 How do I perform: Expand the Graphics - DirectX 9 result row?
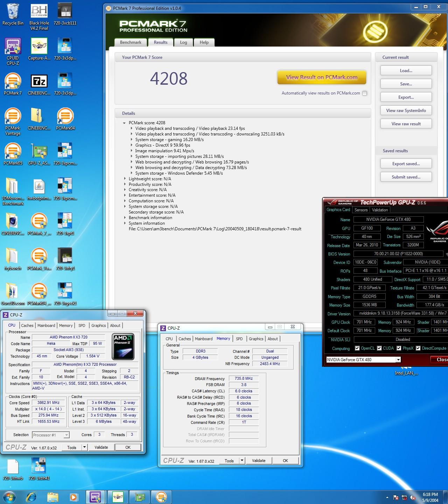coord(132,145)
